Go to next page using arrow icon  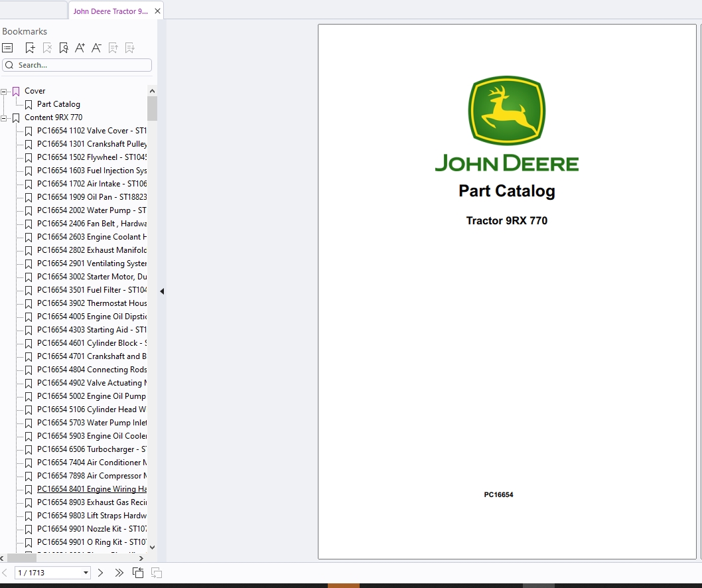[100, 572]
